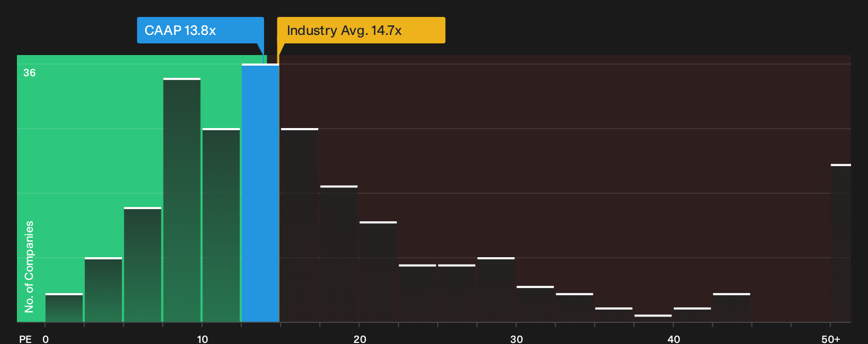868x344 pixels.
Task: Click the green bar starting at PE 10
Action: point(221,225)
